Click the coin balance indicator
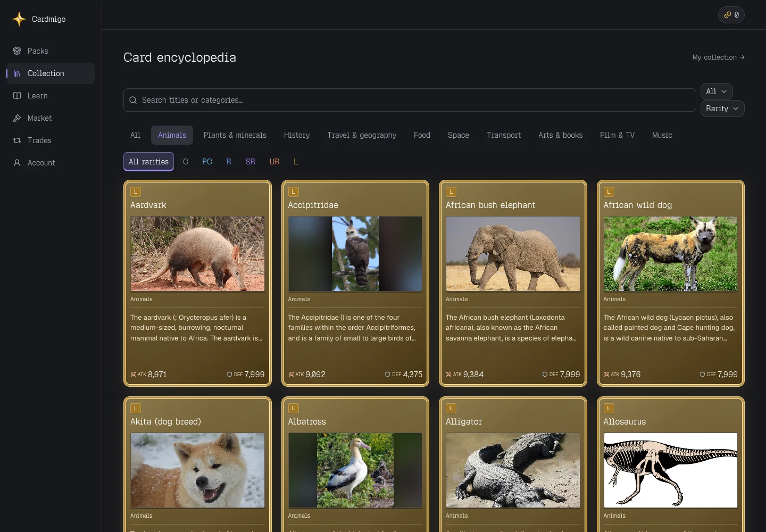The image size is (766, 532). [731, 15]
